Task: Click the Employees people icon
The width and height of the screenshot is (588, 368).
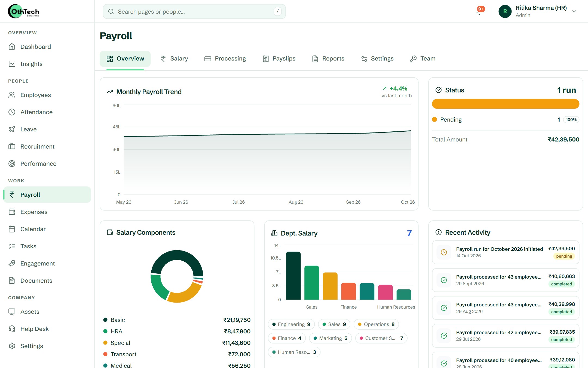Action: click(x=12, y=95)
